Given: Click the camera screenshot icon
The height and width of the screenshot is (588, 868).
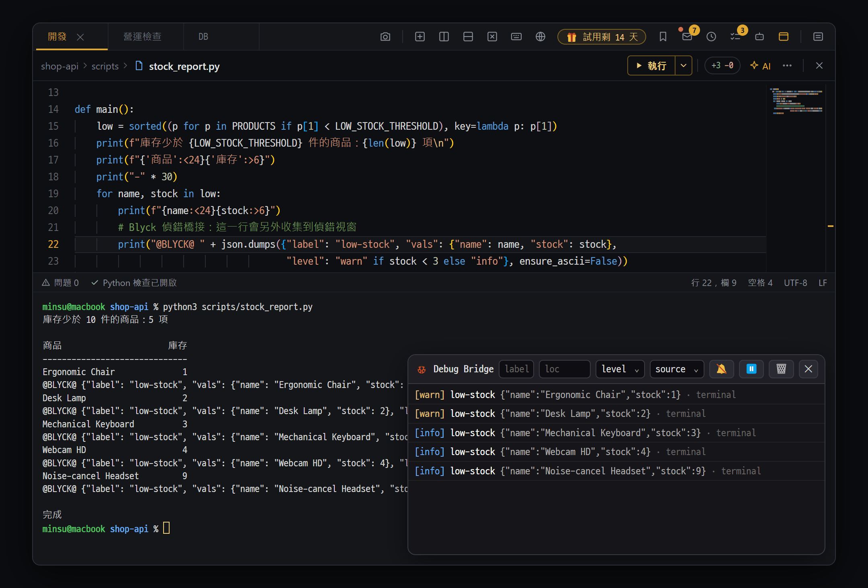Looking at the screenshot, I should point(385,37).
